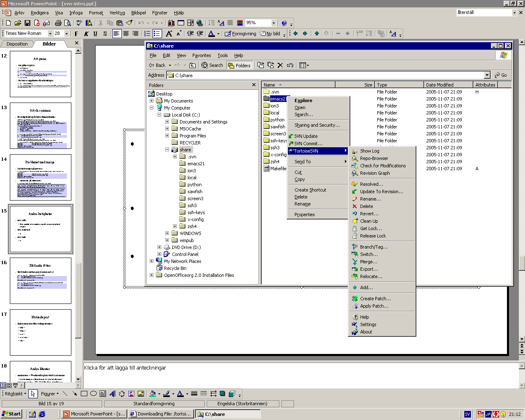Image resolution: width=525 pixels, height=420 pixels.
Task: Toggle bulleted list formatting
Action: [x=157, y=34]
